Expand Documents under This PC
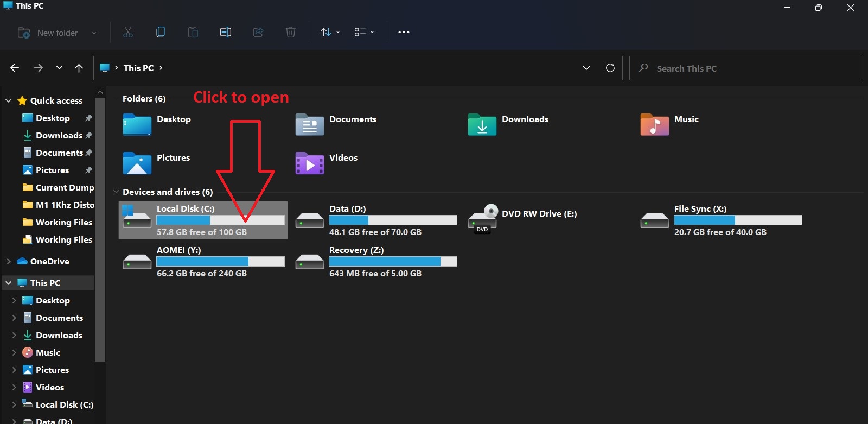 click(14, 318)
